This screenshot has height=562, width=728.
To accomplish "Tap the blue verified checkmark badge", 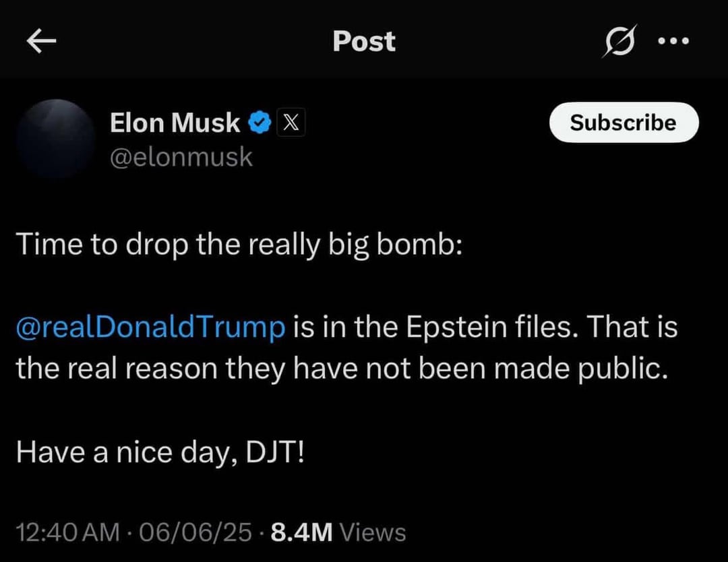I will [x=260, y=123].
